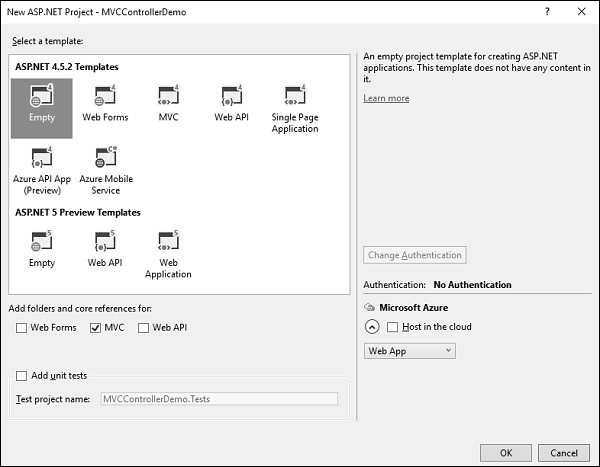The height and width of the screenshot is (467, 600).
Task: Open the Web App dropdown
Action: click(410, 351)
